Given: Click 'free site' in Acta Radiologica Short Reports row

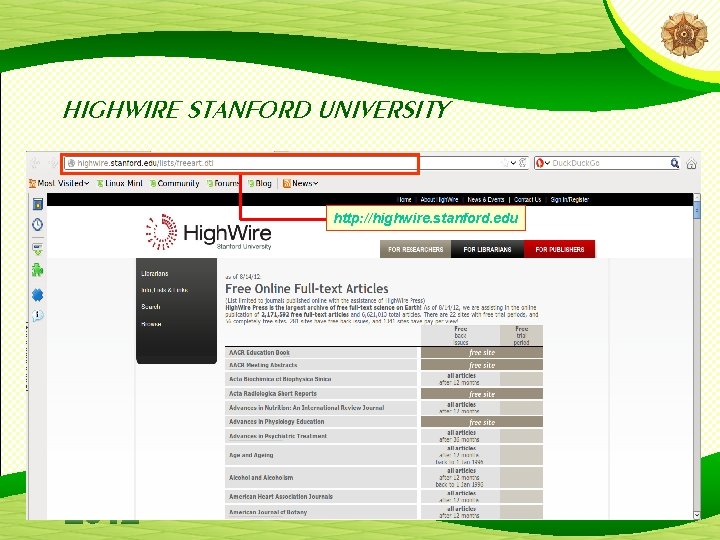Looking at the screenshot, I should 482,394.
